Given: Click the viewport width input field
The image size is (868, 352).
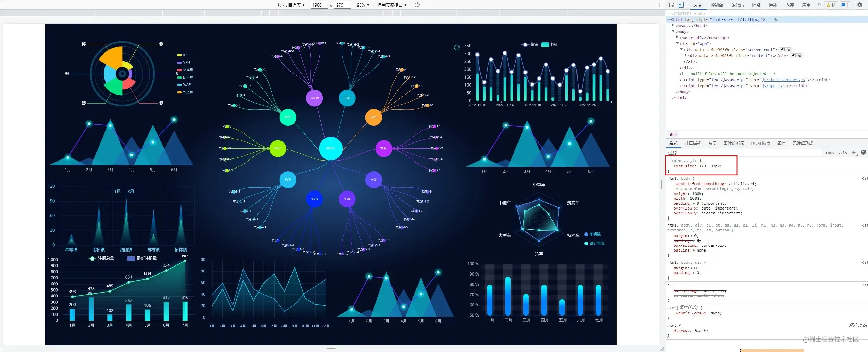Looking at the screenshot, I should tap(319, 5).
